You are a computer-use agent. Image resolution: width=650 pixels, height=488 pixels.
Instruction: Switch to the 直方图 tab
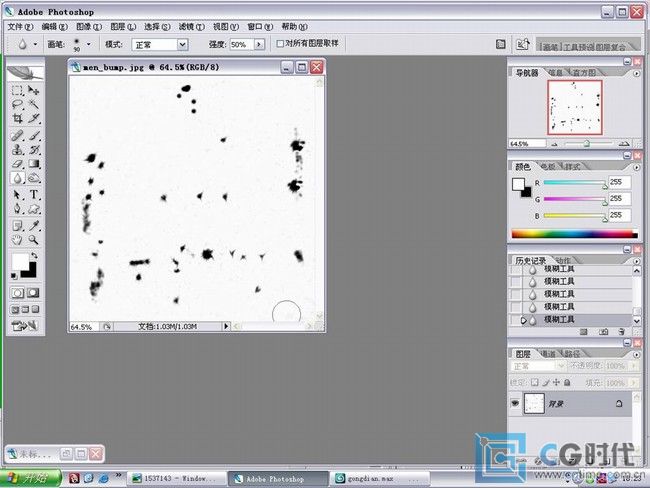pos(584,73)
